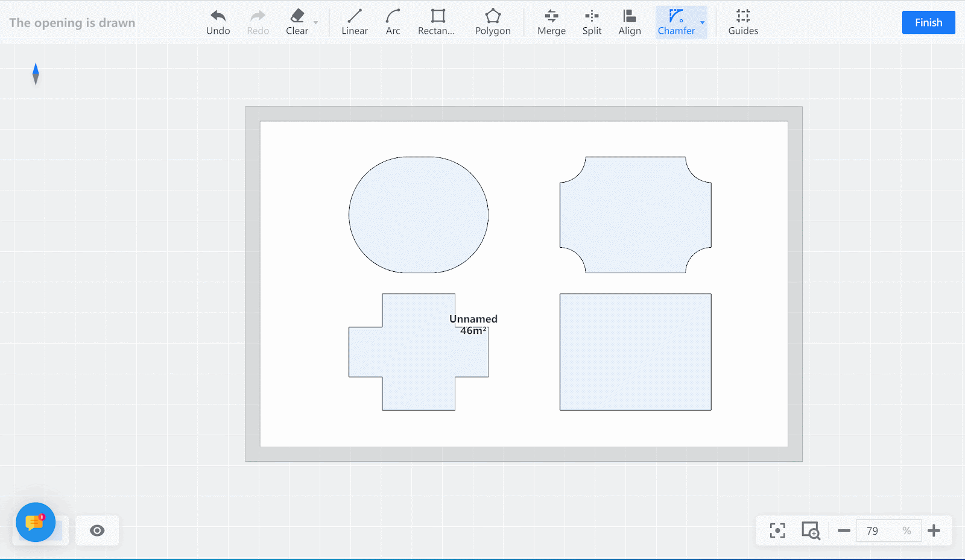965x560 pixels.
Task: Toggle visibility with the eye icon
Action: pyautogui.click(x=97, y=530)
